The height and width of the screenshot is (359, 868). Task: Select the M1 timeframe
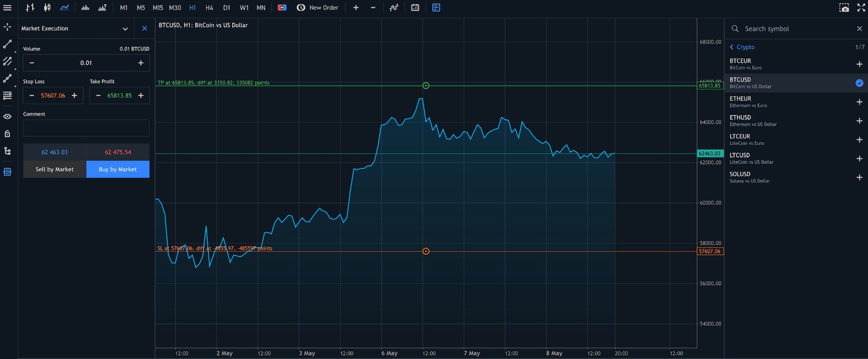[x=124, y=8]
